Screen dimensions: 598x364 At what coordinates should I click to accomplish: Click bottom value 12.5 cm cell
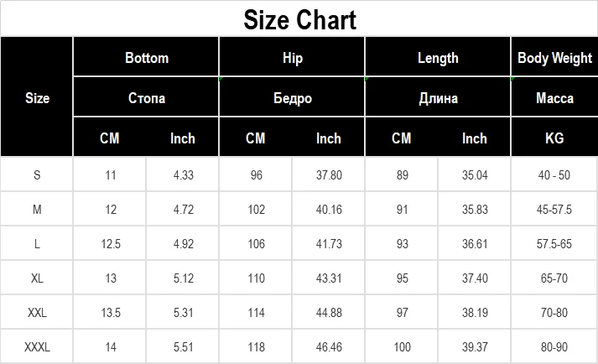(x=110, y=244)
